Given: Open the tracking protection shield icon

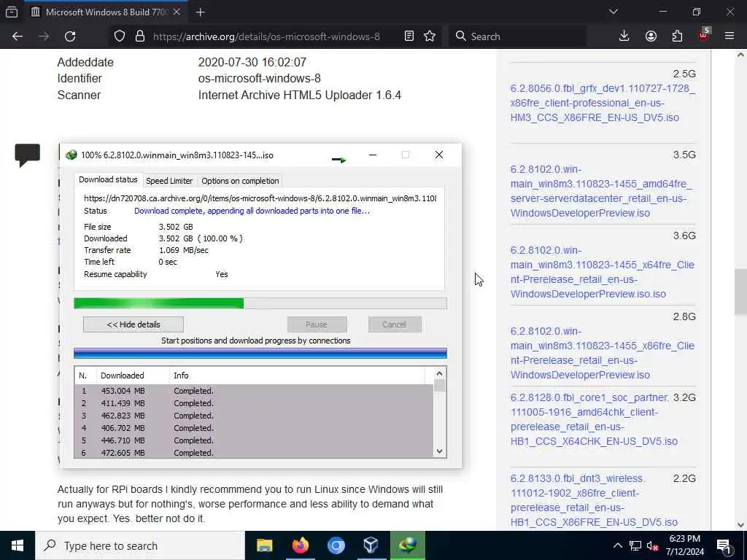Looking at the screenshot, I should coord(120,36).
